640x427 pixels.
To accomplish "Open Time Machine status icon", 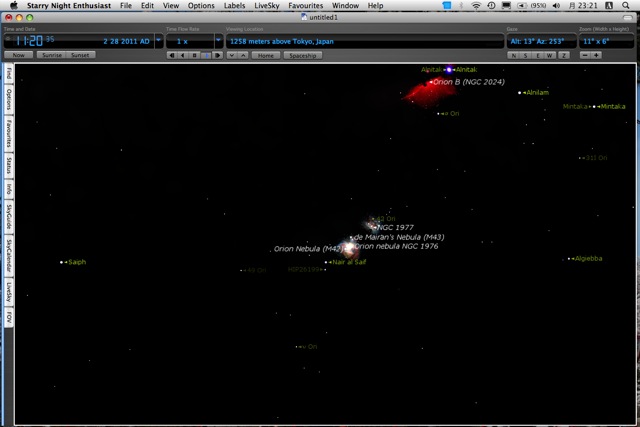I will point(491,5).
